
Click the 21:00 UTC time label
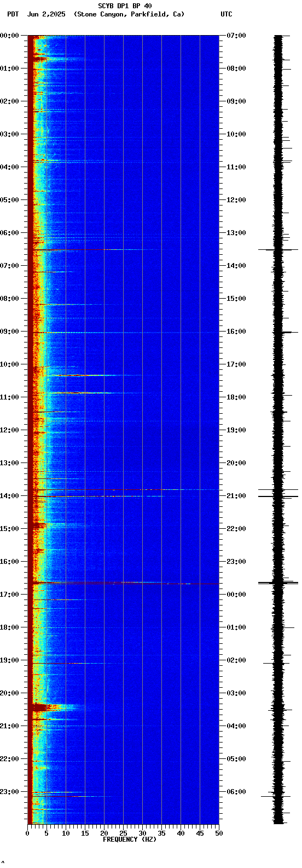click(236, 496)
